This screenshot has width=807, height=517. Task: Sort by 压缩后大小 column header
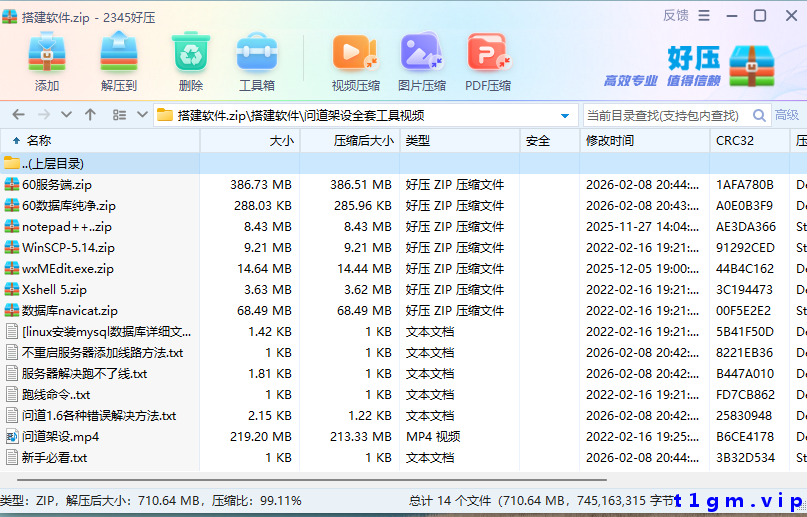coord(350,140)
